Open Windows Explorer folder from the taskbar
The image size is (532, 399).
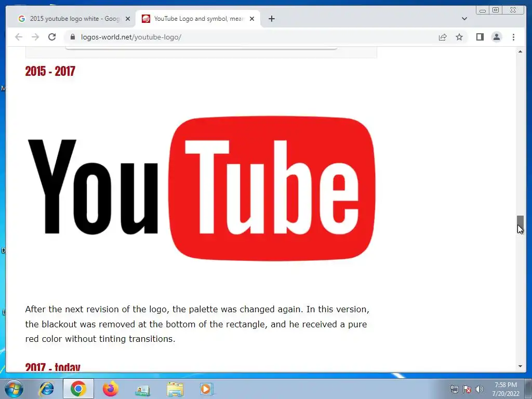click(175, 389)
